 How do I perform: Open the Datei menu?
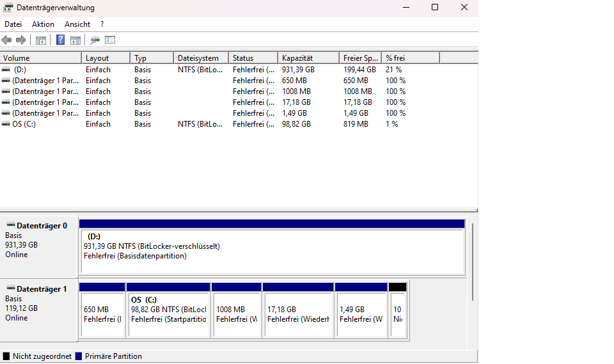point(13,24)
